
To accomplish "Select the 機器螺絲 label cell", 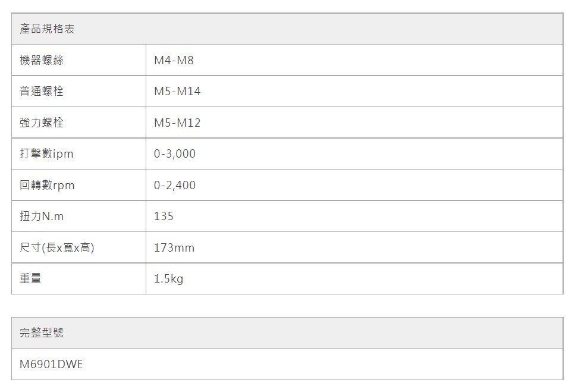I will tap(41, 60).
